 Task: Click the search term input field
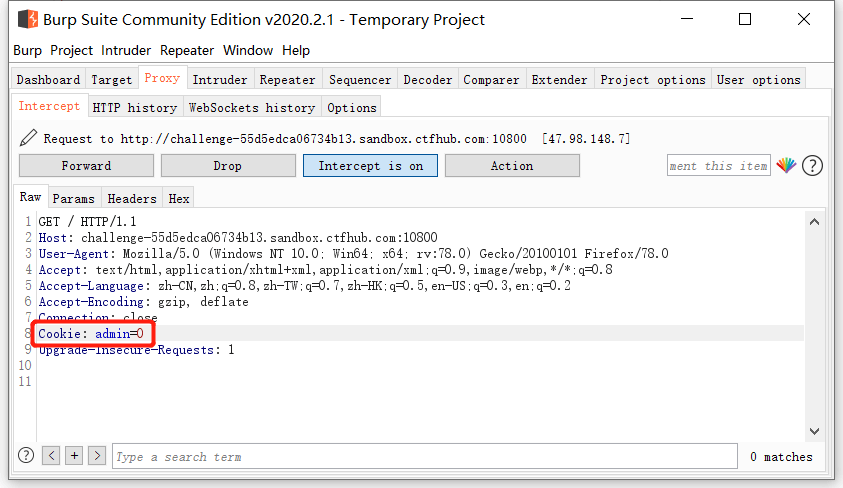coord(425,456)
